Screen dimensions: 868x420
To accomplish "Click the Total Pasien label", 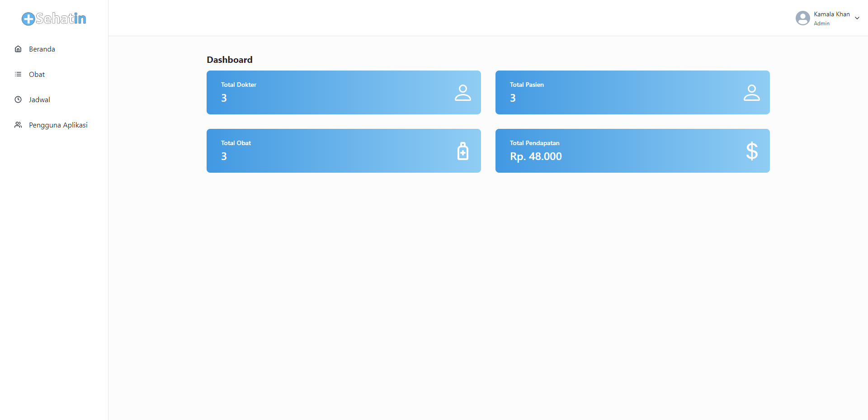I will pos(527,85).
